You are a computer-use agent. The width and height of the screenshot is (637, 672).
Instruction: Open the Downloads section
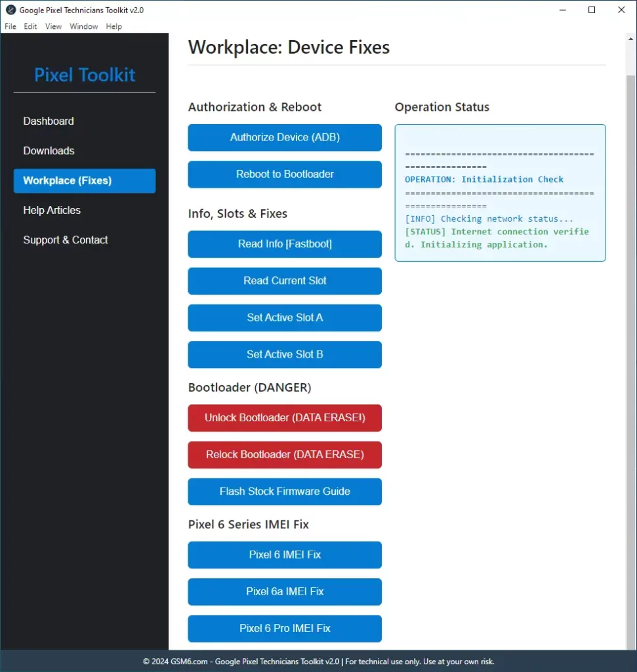click(x=49, y=151)
